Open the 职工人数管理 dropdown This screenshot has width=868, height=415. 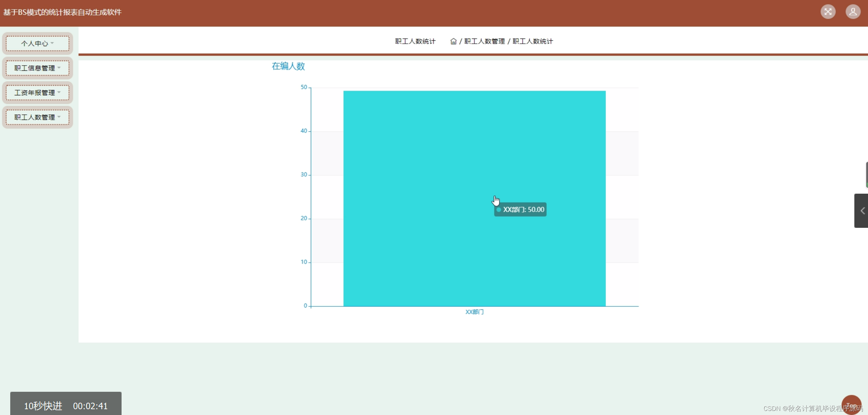(37, 117)
